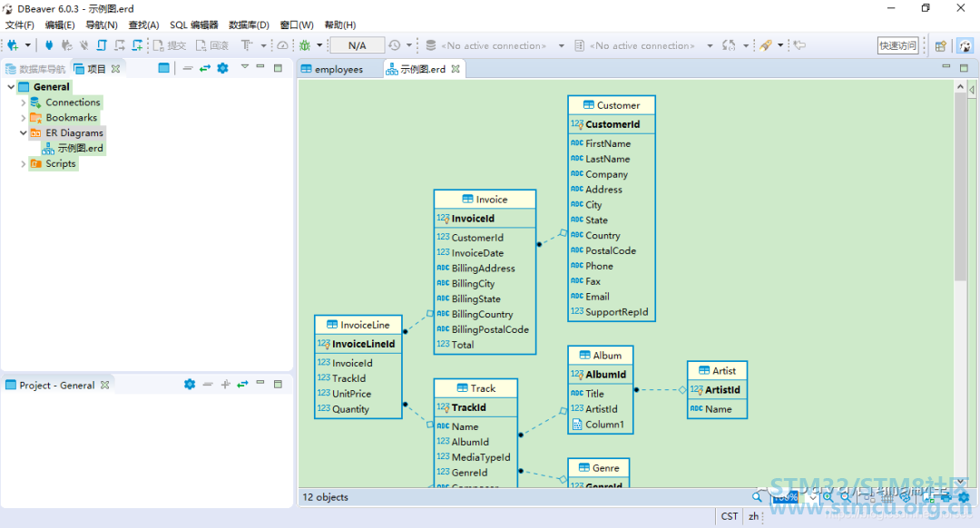Click the N/A transaction counter field
Screen dimensions: 980x528
click(357, 45)
